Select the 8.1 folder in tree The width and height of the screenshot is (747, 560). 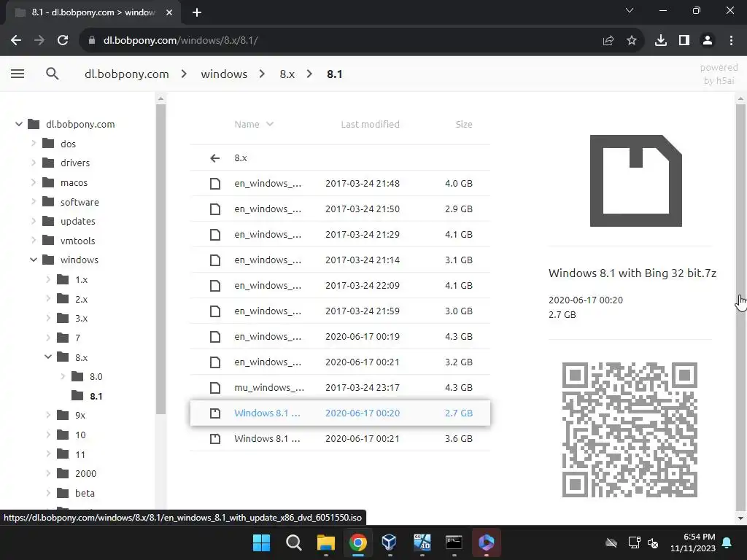tap(96, 396)
